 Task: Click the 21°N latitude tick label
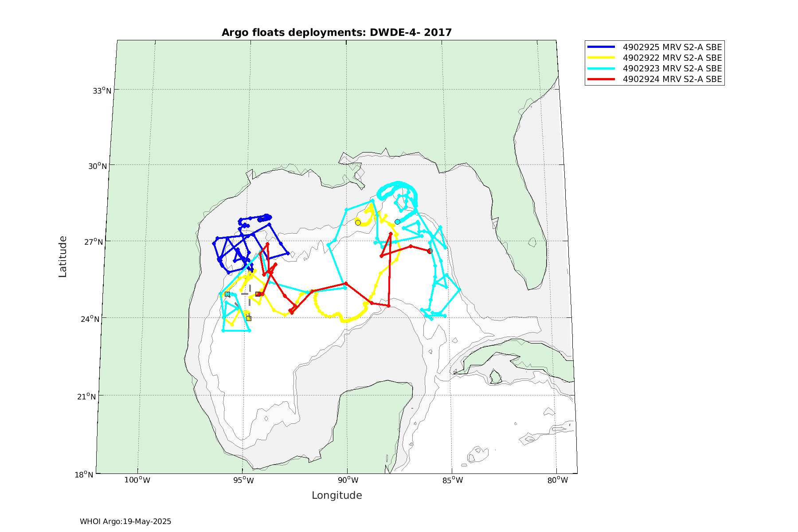[86, 396]
